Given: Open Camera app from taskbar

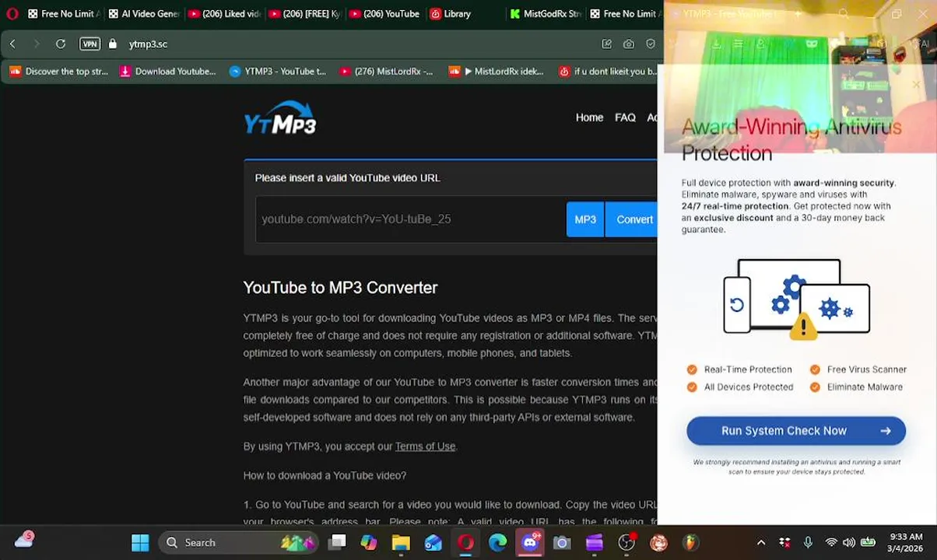Looking at the screenshot, I should [x=562, y=543].
